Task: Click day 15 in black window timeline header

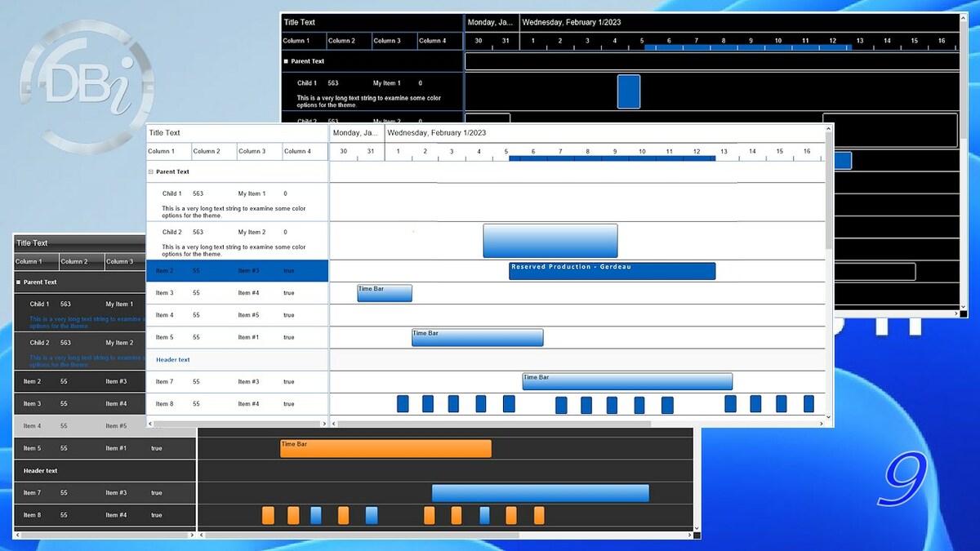Action: click(x=915, y=41)
